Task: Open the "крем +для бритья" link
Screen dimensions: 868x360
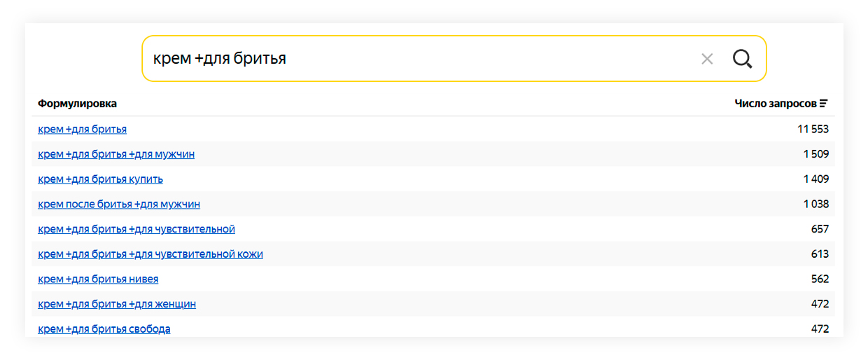Action: (x=82, y=130)
